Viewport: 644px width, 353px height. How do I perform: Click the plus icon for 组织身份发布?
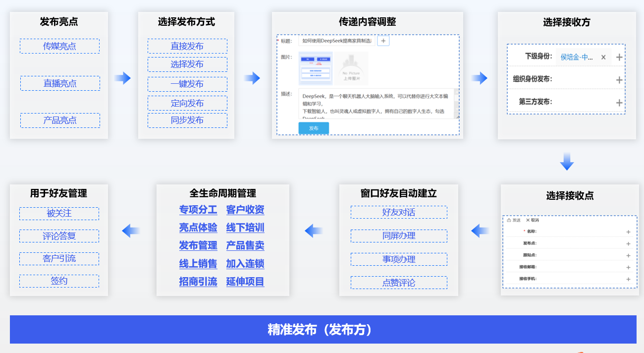pos(619,80)
